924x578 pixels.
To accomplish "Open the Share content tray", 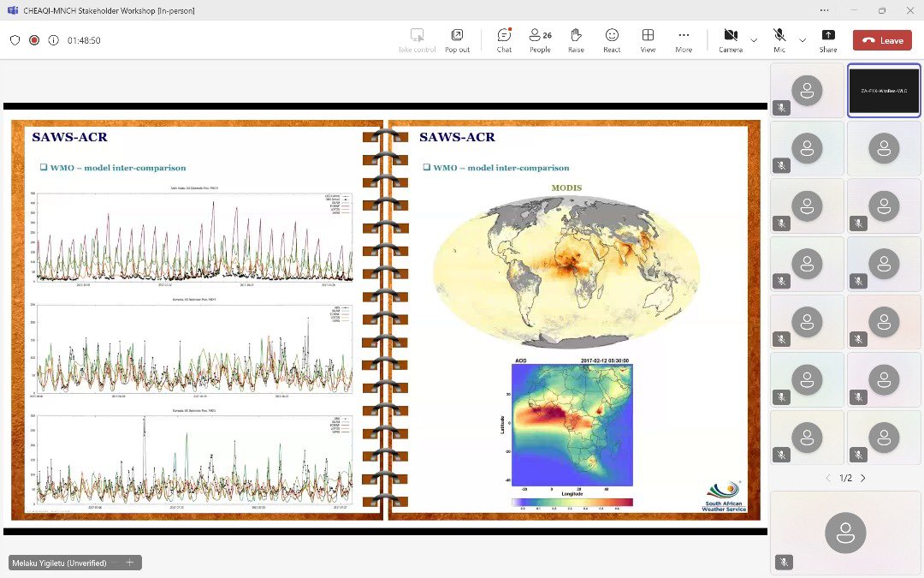I will click(x=828, y=41).
